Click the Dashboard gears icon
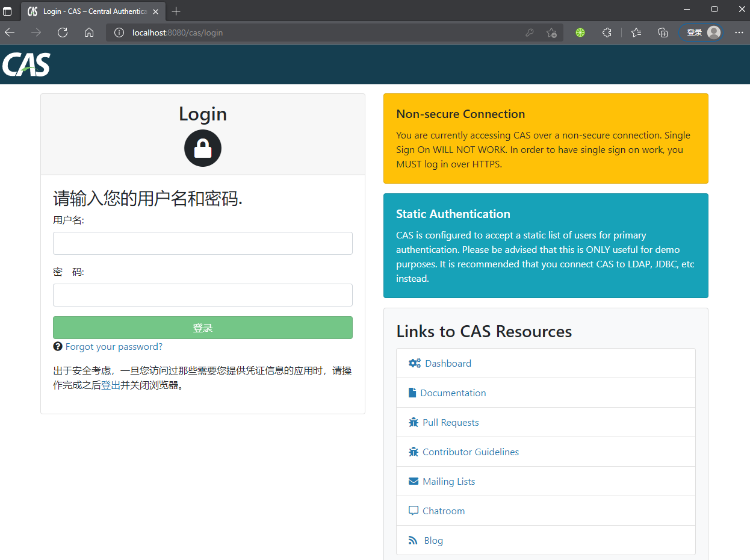The width and height of the screenshot is (750, 560). pyautogui.click(x=414, y=362)
